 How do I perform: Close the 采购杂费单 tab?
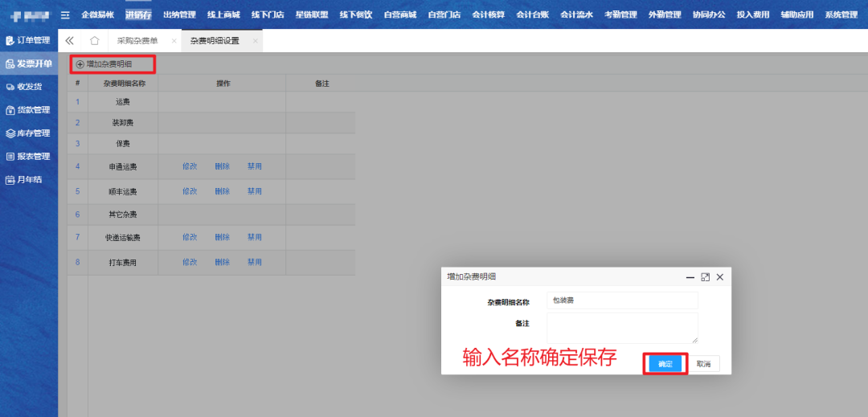click(174, 41)
